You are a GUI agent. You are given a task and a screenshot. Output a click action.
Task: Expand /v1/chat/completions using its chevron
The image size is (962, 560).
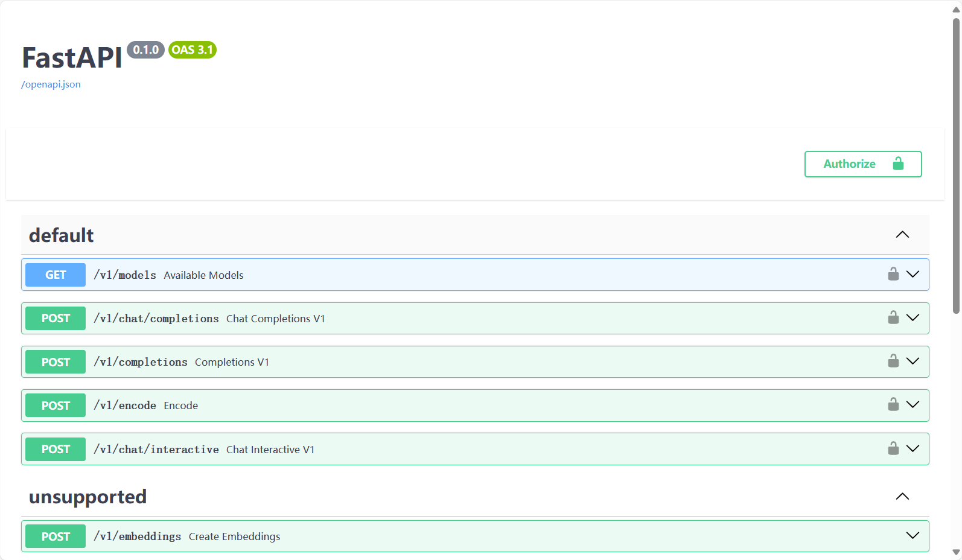[x=913, y=318]
